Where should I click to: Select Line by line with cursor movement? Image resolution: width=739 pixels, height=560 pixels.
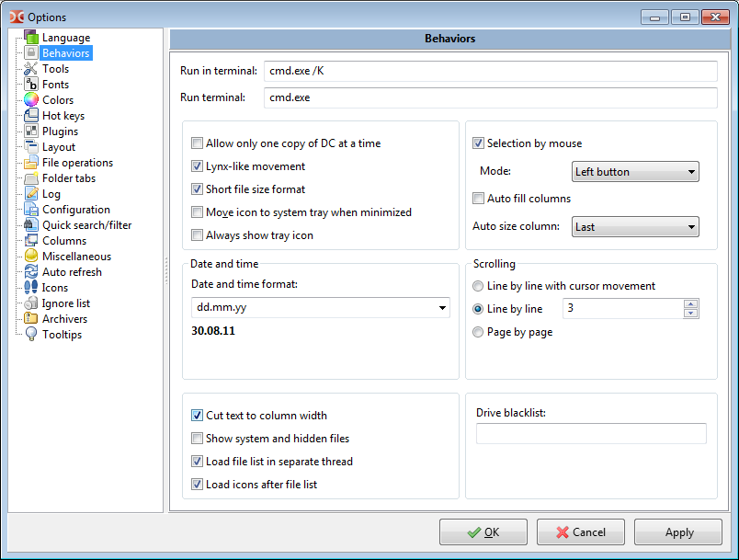pos(478,286)
